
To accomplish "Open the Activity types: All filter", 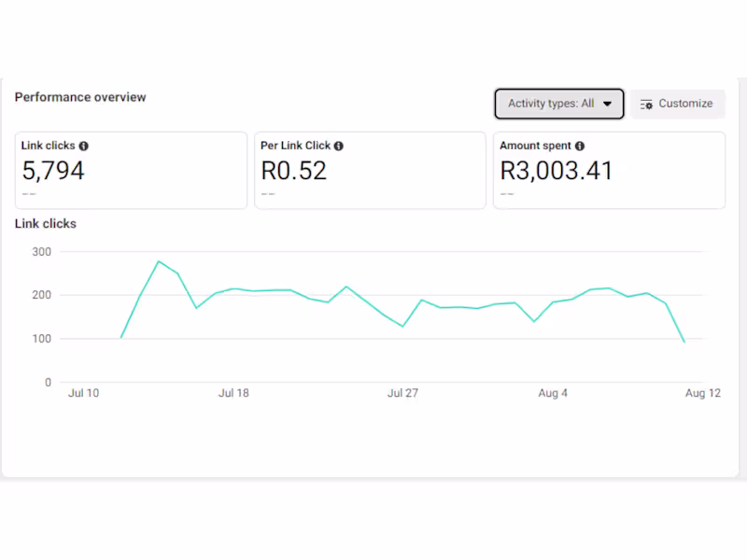I will [x=558, y=104].
